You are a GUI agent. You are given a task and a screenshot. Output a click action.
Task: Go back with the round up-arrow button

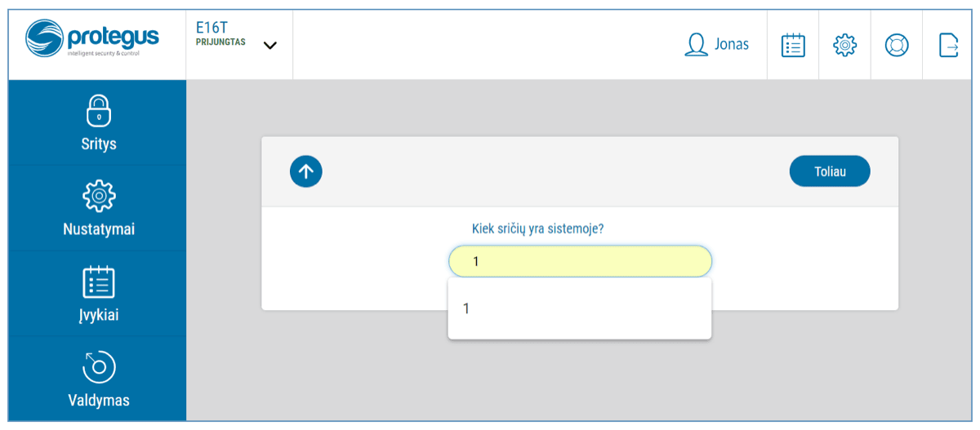306,171
